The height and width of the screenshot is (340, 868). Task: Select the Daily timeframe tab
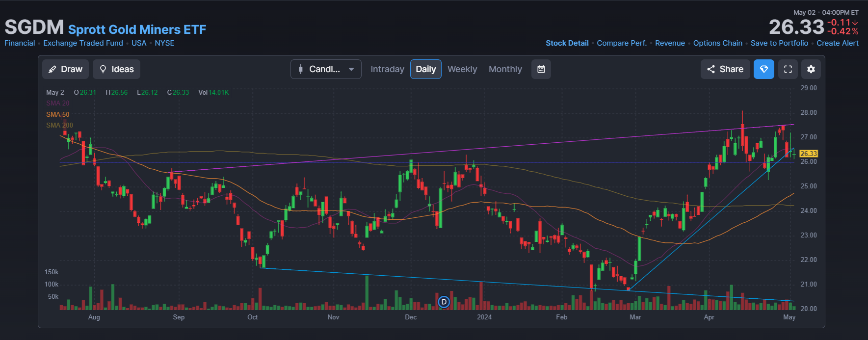pyautogui.click(x=426, y=69)
